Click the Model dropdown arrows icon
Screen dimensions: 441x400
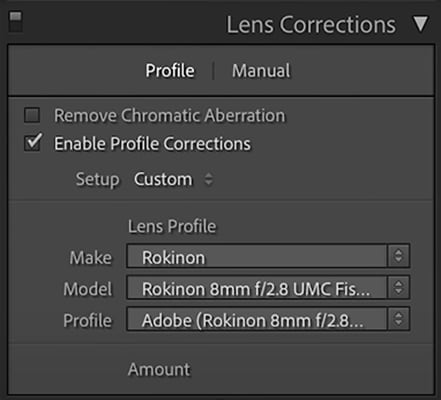point(398,287)
